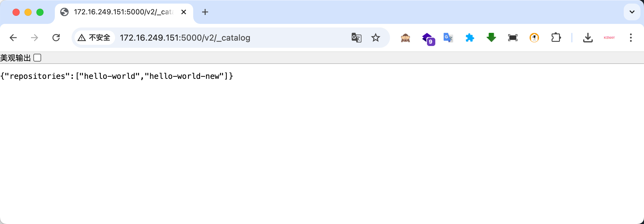Expand the tab search chevron
The width and height of the screenshot is (644, 224).
(632, 12)
